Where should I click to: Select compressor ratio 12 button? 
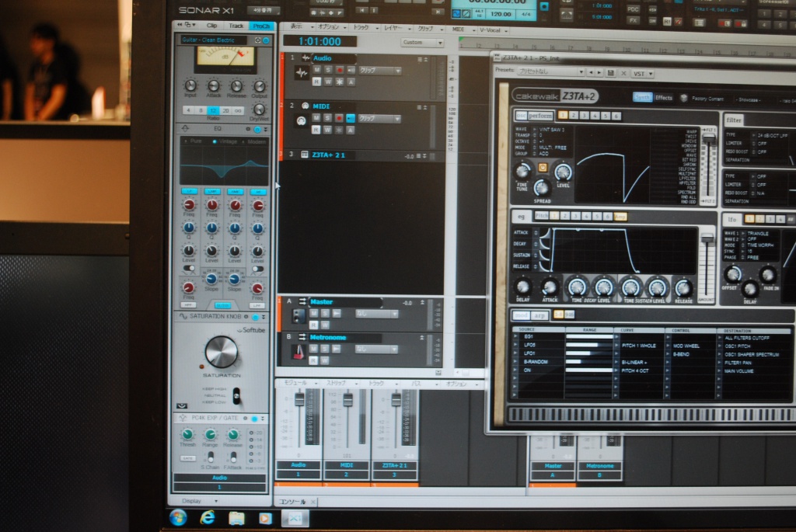[213, 110]
